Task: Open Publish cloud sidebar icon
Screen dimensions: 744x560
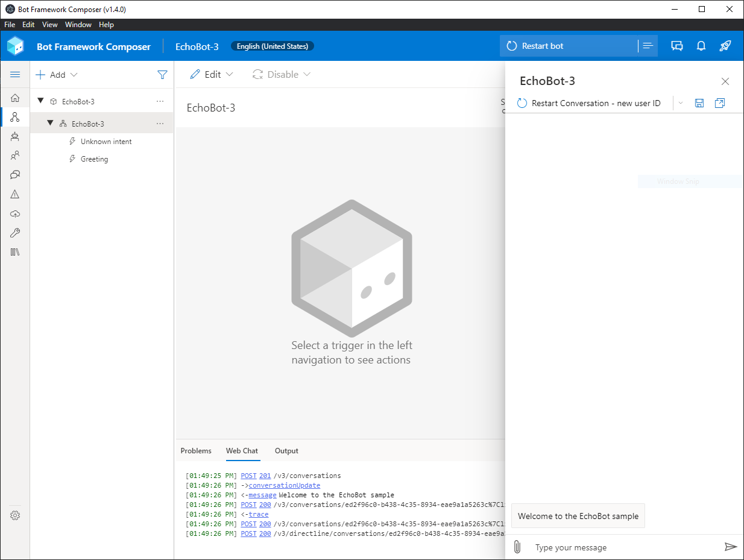Action: coord(15,213)
